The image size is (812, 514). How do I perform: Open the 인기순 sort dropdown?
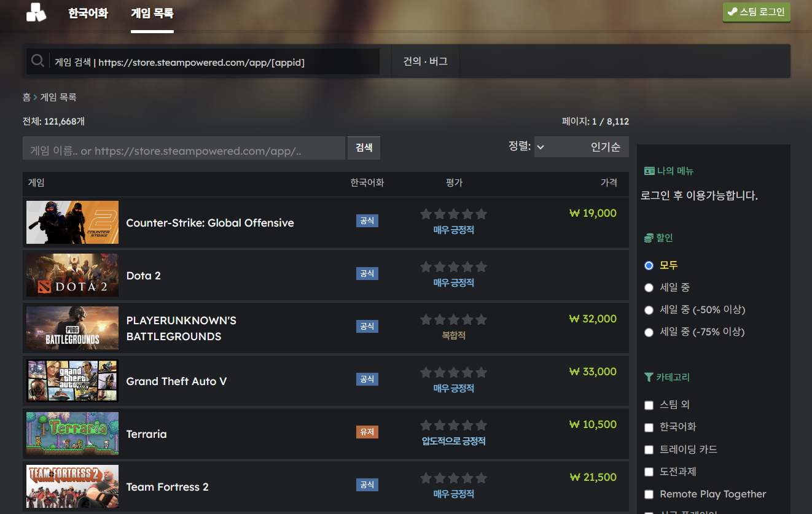pyautogui.click(x=581, y=147)
